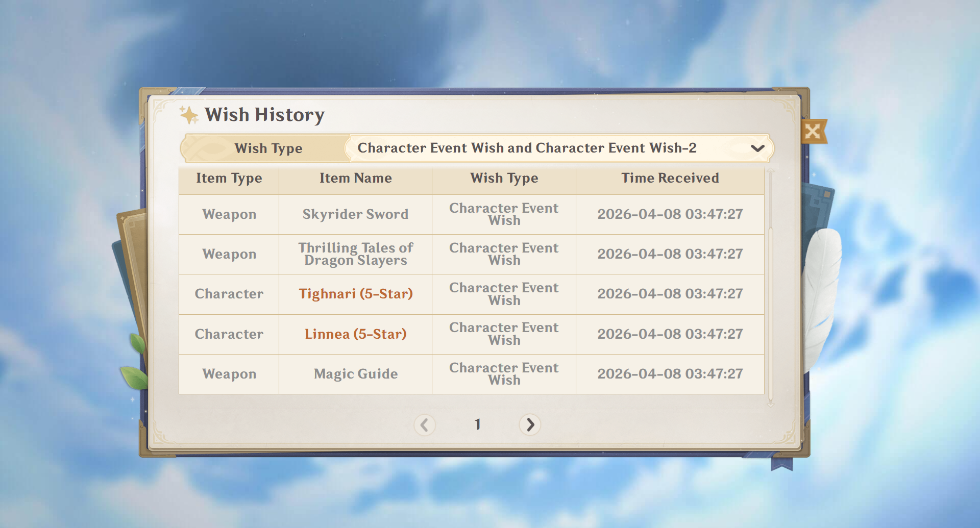Select the Tighnari (5-Star) entry

click(x=356, y=294)
